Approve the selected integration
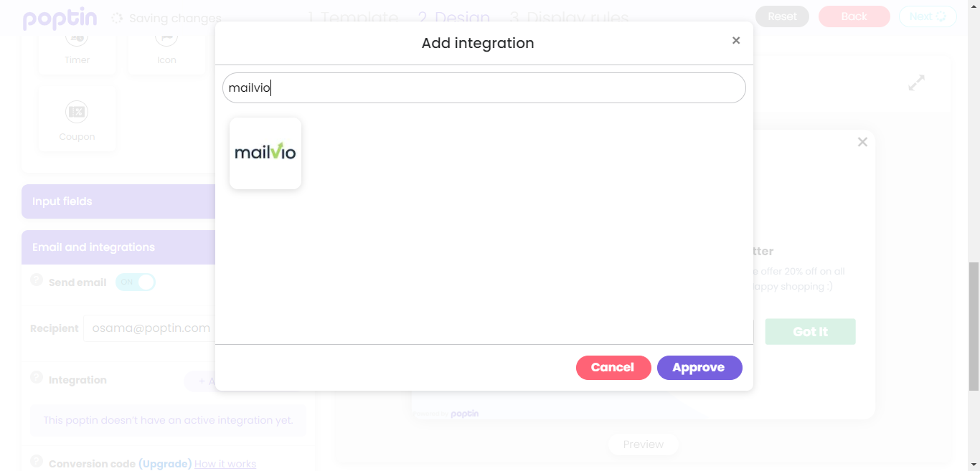Image resolution: width=980 pixels, height=471 pixels. tap(699, 368)
